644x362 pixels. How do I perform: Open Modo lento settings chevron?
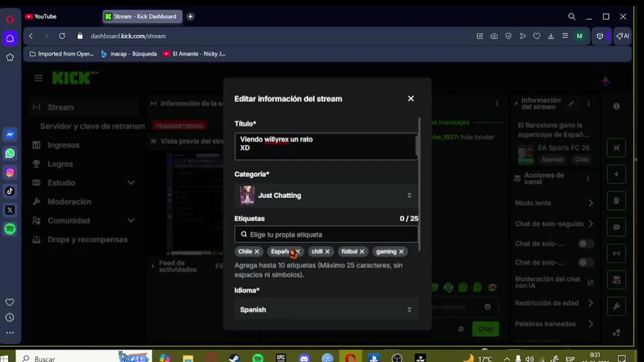pyautogui.click(x=591, y=203)
